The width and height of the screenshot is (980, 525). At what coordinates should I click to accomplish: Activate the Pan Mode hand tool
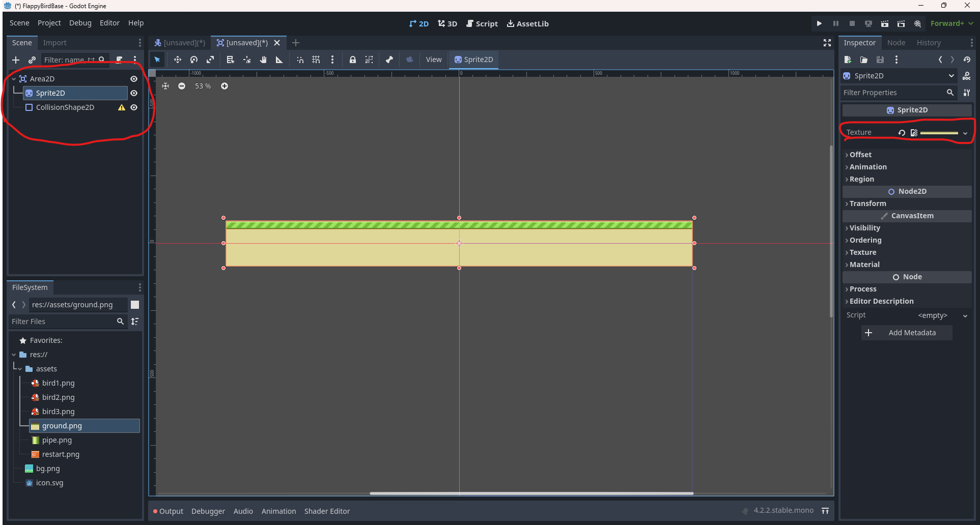click(x=263, y=60)
